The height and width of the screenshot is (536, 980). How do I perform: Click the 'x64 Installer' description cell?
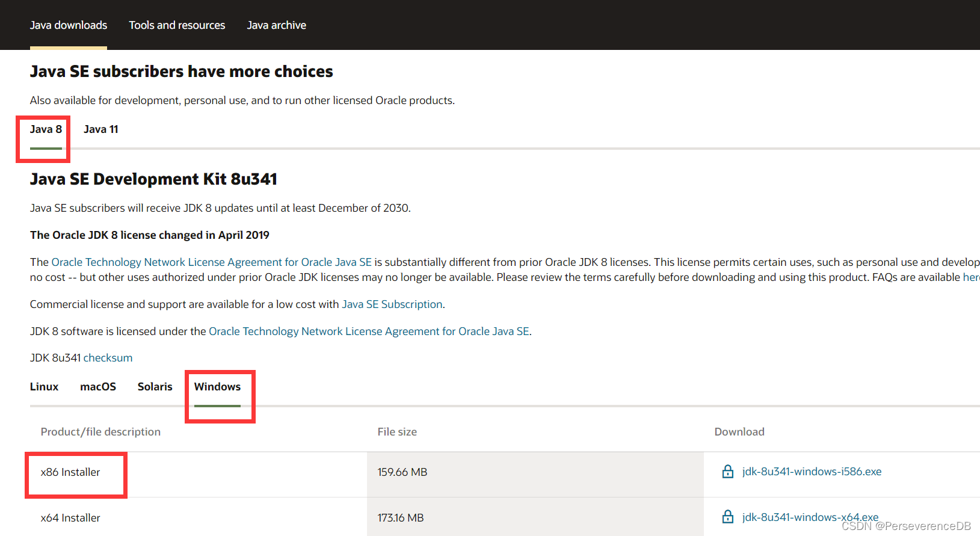(x=199, y=517)
